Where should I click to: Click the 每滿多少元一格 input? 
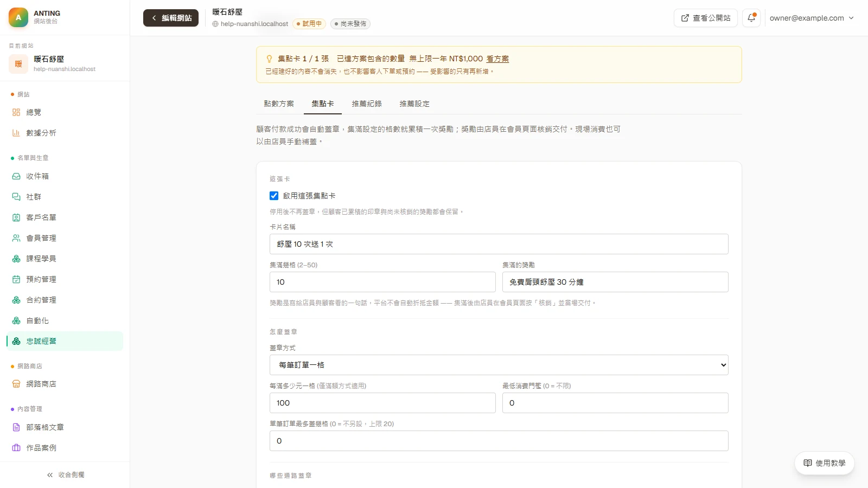382,403
